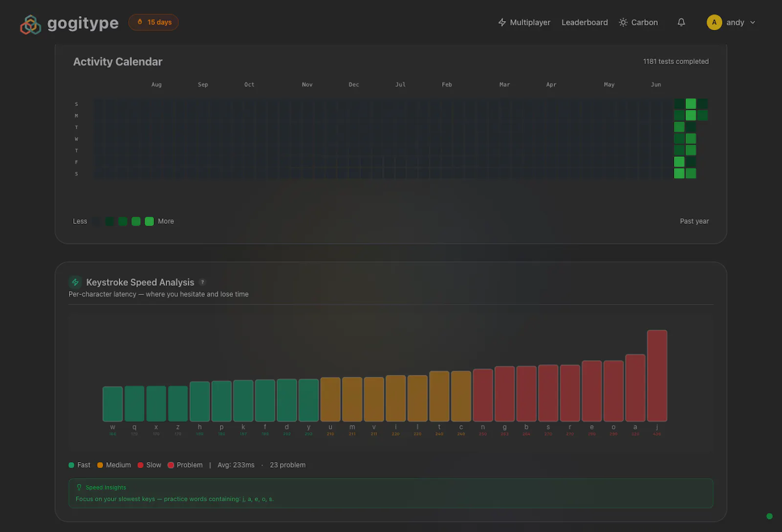Click the 'Past year' label
This screenshot has width=782, height=532.
click(694, 221)
